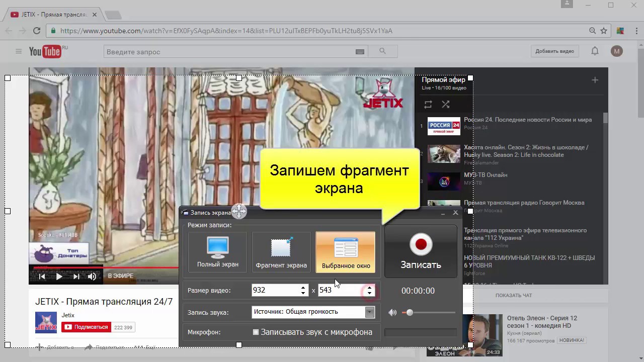
Task: Enable recording sound from microphone
Action: tap(256, 332)
